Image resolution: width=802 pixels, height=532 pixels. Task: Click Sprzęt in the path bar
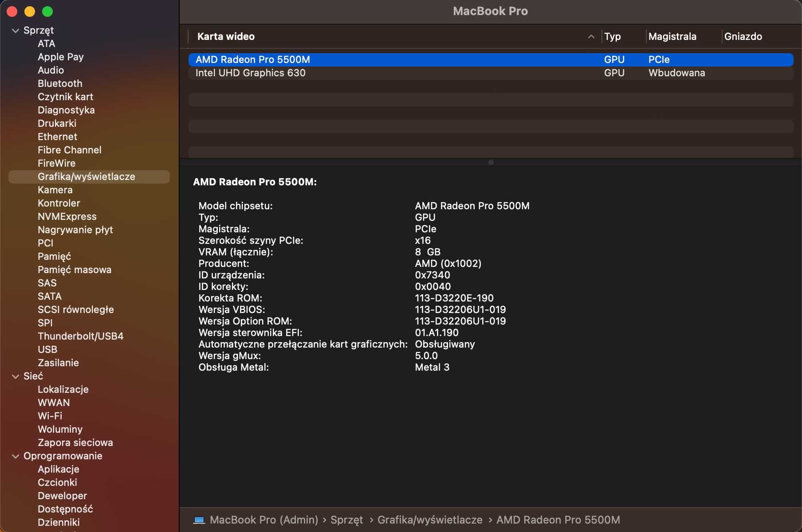pyautogui.click(x=346, y=520)
